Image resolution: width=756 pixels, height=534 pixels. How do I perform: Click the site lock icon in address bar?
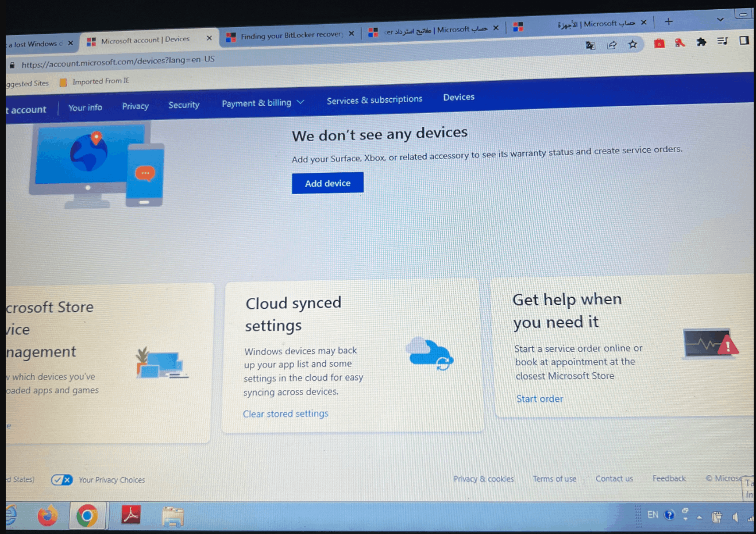tap(12, 65)
